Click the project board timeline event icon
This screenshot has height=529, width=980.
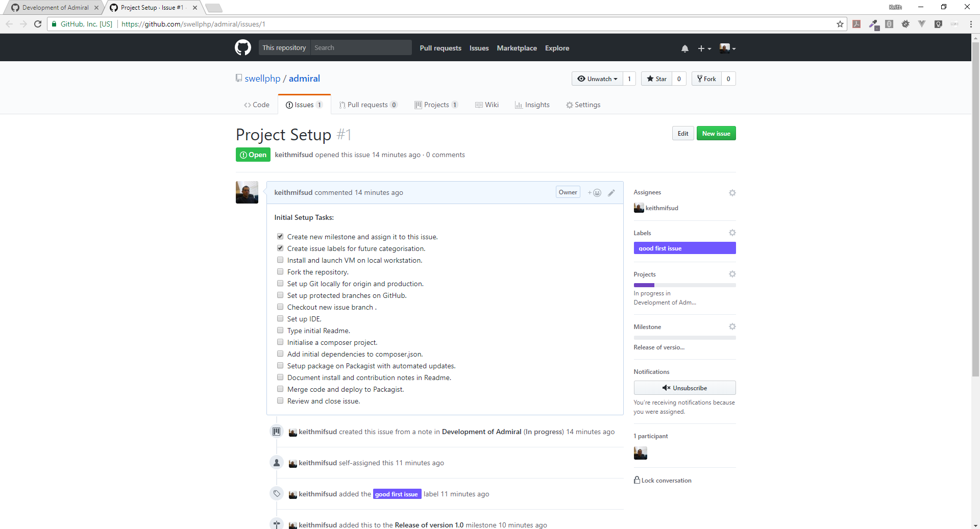pyautogui.click(x=276, y=432)
